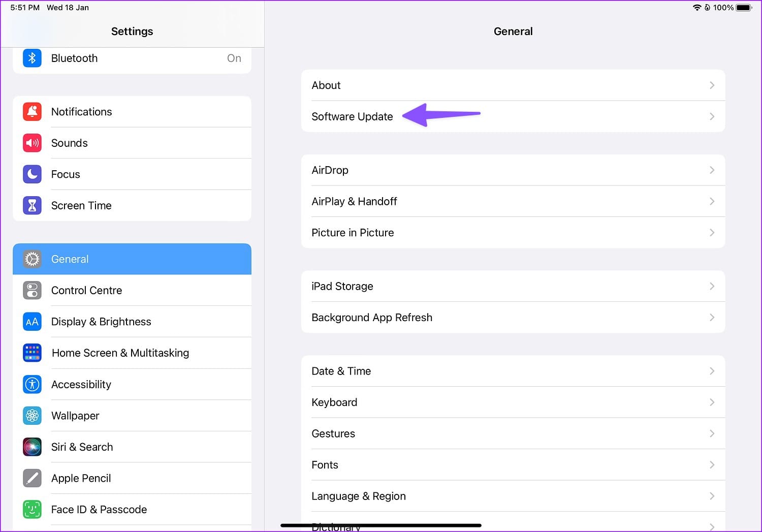
Task: Open Focus settings
Action: pos(132,174)
